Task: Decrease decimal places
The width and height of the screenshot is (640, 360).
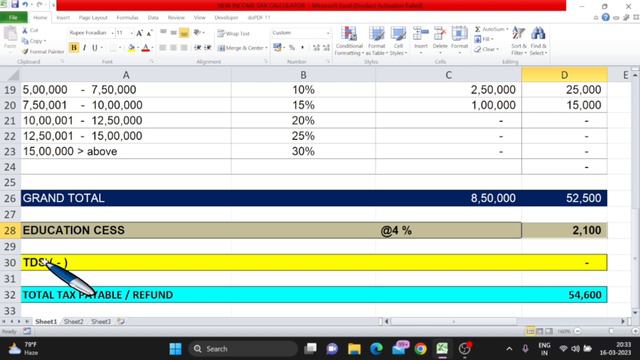Action: point(326,48)
